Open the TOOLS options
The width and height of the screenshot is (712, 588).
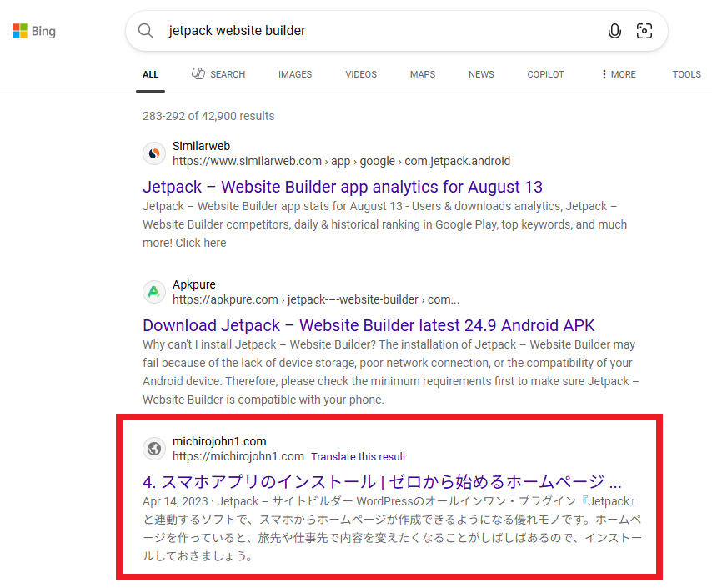[687, 74]
